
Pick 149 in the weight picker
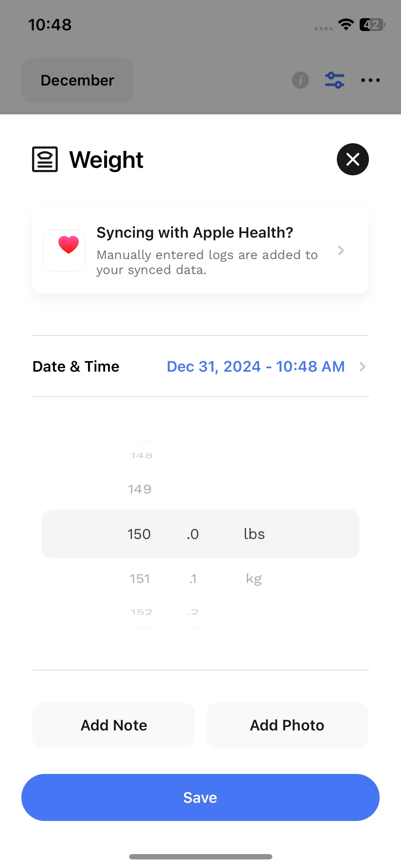click(140, 489)
